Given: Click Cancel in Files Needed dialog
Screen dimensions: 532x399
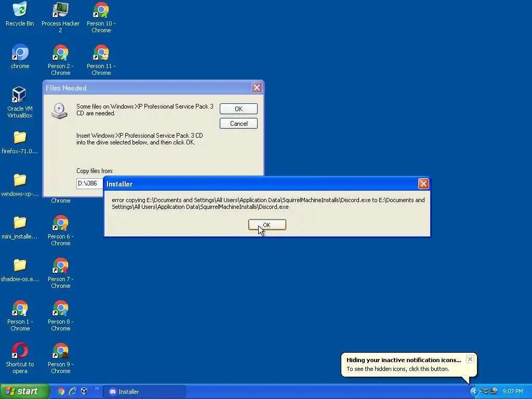Looking at the screenshot, I should click(x=238, y=124).
